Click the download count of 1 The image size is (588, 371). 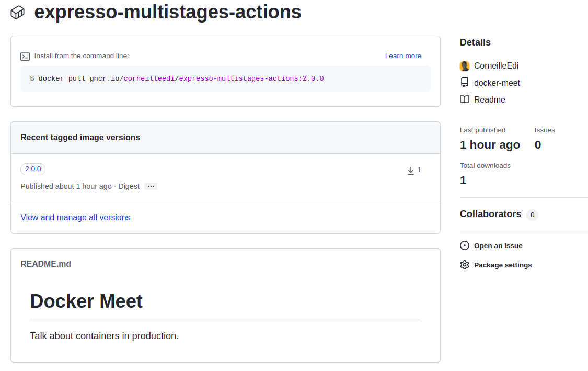[x=419, y=170]
